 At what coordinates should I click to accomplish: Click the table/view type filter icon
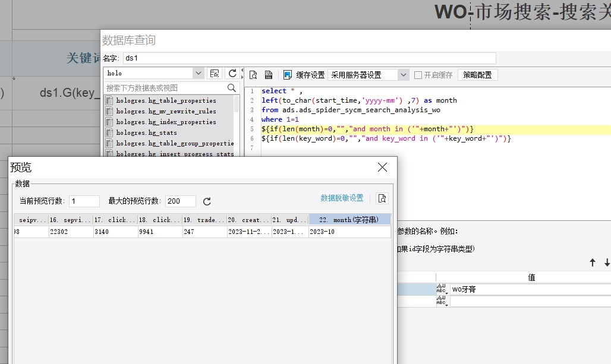coord(215,73)
